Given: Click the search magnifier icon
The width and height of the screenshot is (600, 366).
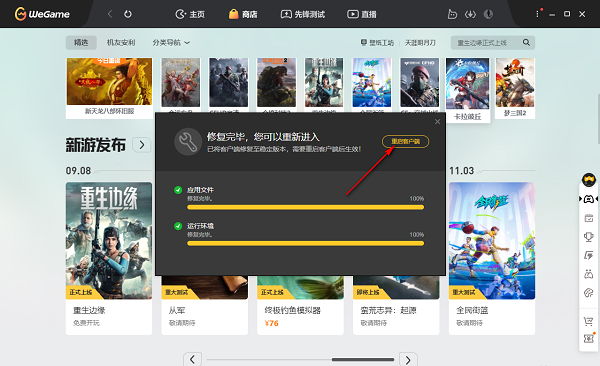Looking at the screenshot, I should click(527, 42).
